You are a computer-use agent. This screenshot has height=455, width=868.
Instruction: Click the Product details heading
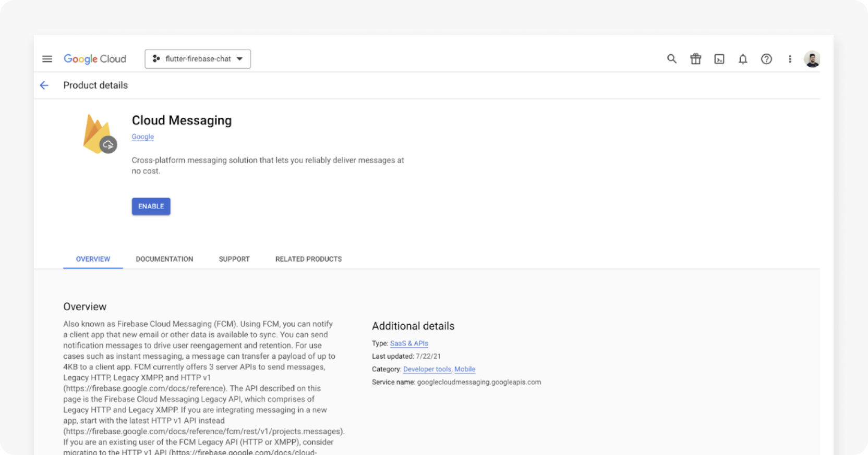(x=95, y=85)
